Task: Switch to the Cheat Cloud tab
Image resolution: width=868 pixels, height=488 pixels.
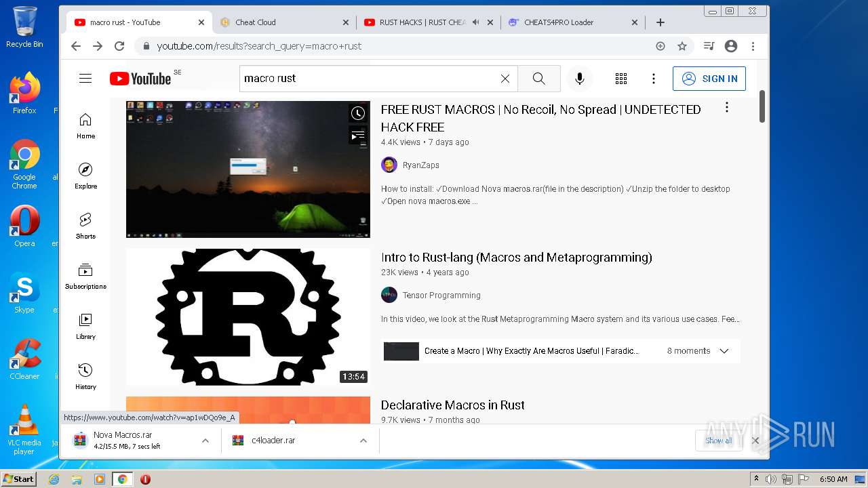Action: click(x=284, y=22)
